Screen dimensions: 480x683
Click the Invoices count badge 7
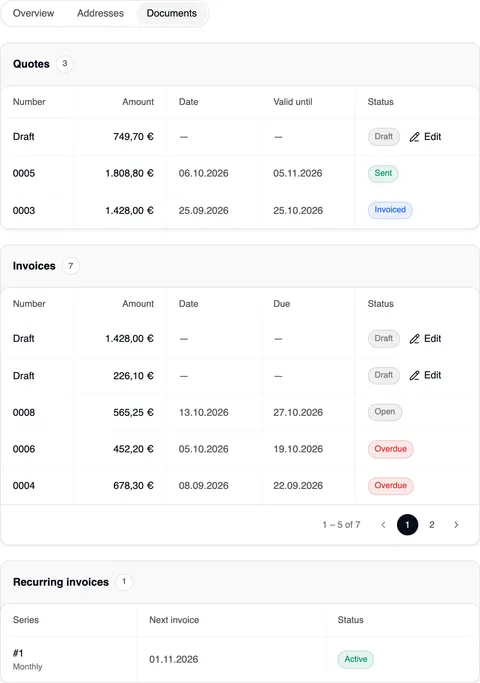71,266
